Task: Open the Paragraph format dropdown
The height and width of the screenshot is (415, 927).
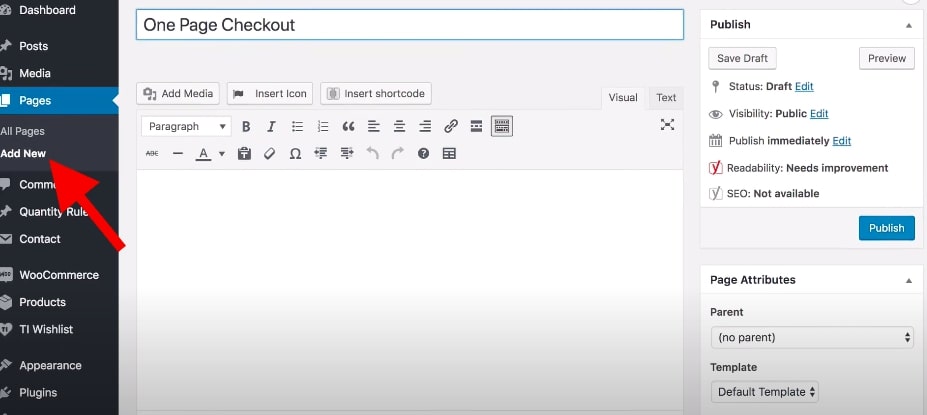Action: (187, 126)
